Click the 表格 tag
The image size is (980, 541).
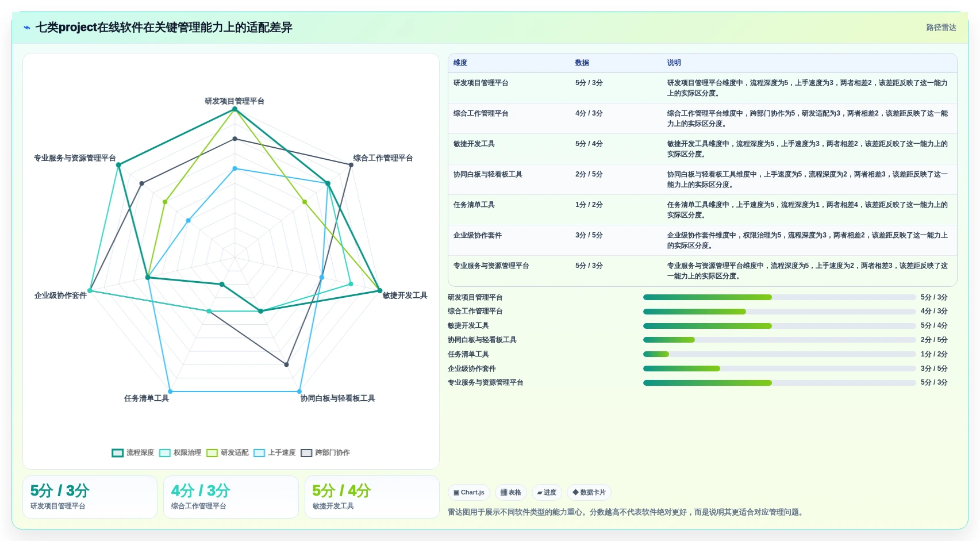(510, 492)
